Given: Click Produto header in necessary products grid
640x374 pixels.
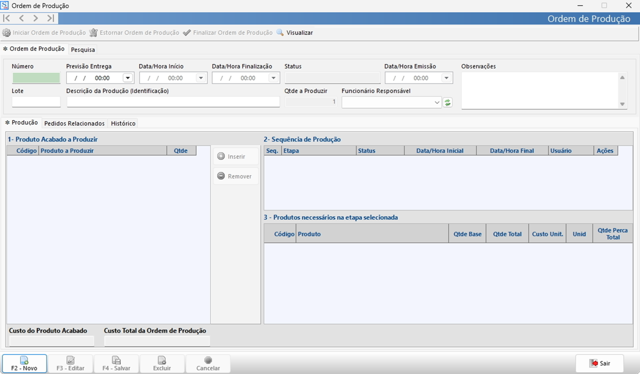Looking at the screenshot, I should (x=372, y=234).
